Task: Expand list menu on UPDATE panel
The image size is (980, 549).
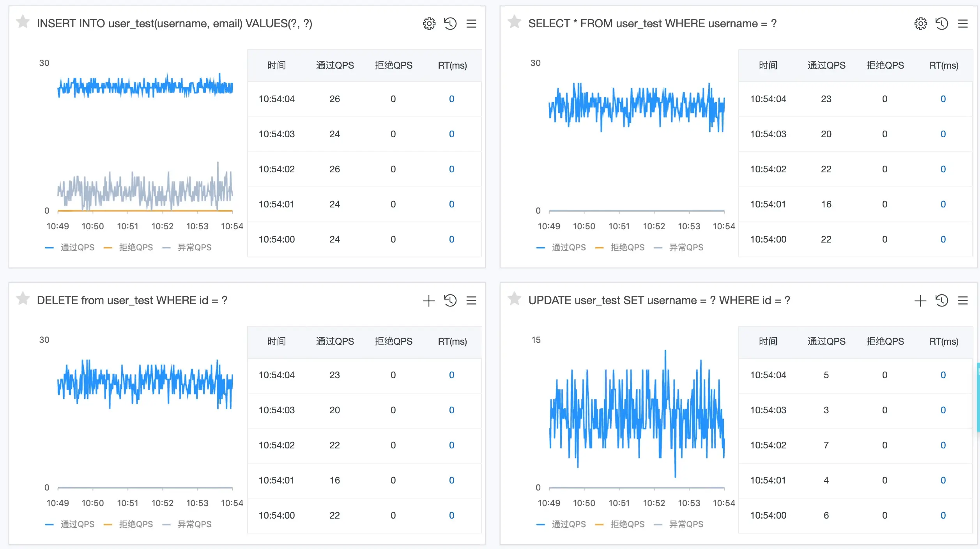Action: 962,301
